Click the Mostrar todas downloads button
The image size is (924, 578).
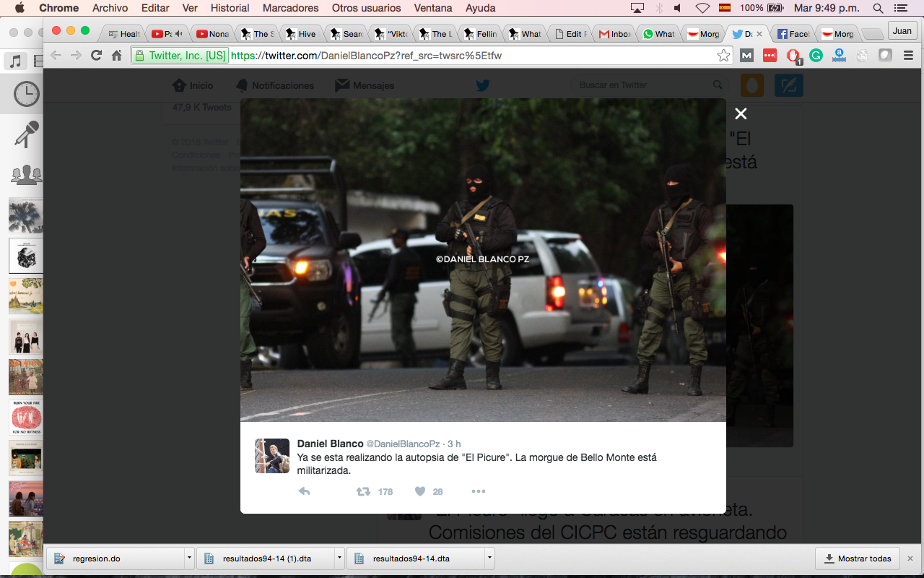(x=857, y=558)
